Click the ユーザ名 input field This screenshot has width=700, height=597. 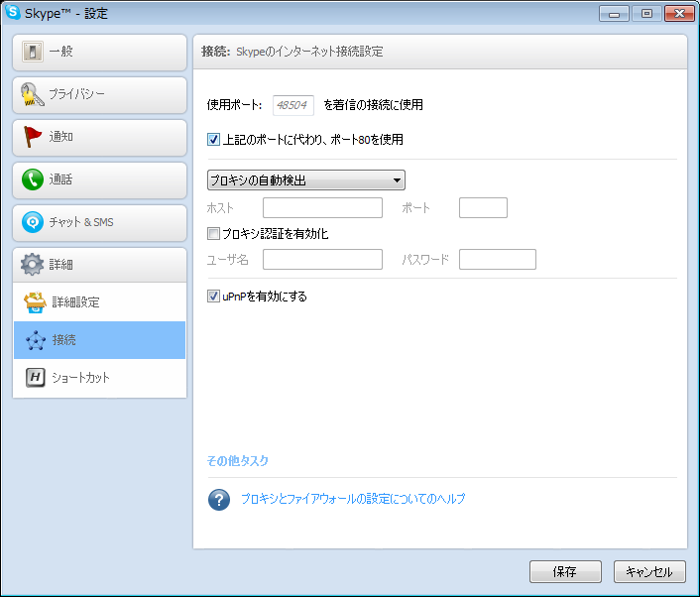[323, 260]
